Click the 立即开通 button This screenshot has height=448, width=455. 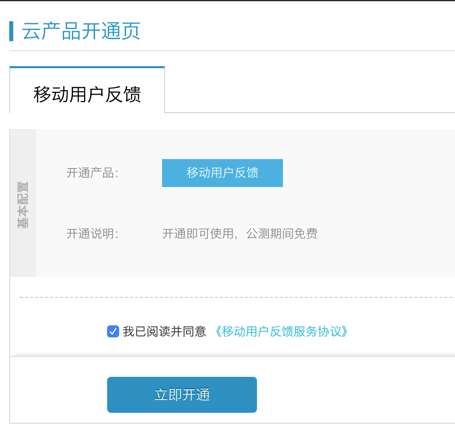(x=182, y=395)
